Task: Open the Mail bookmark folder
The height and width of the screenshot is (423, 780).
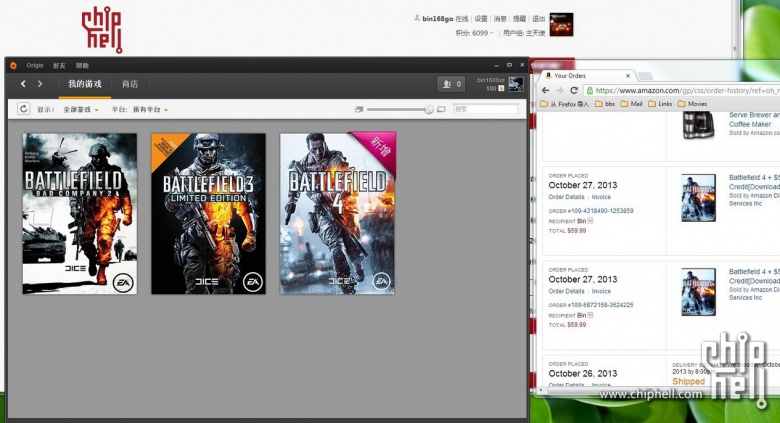Action: click(631, 104)
